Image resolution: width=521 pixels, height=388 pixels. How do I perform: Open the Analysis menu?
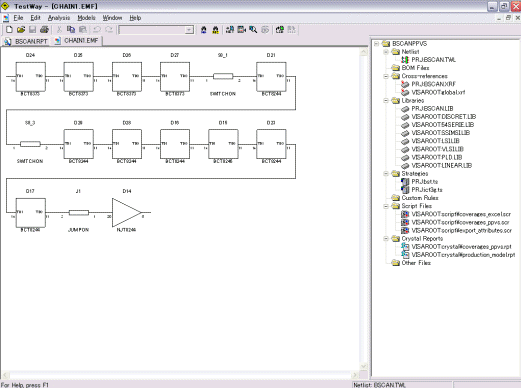[x=59, y=18]
